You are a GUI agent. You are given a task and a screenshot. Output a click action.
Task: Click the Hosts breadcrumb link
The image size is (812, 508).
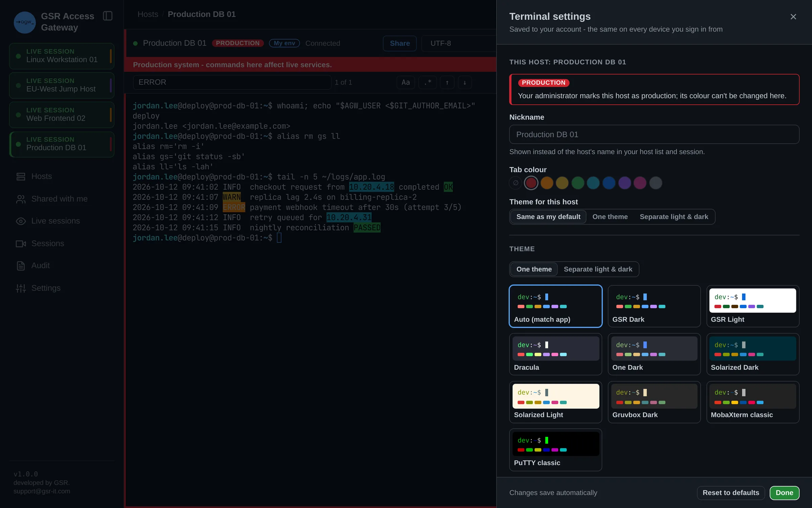coord(148,14)
